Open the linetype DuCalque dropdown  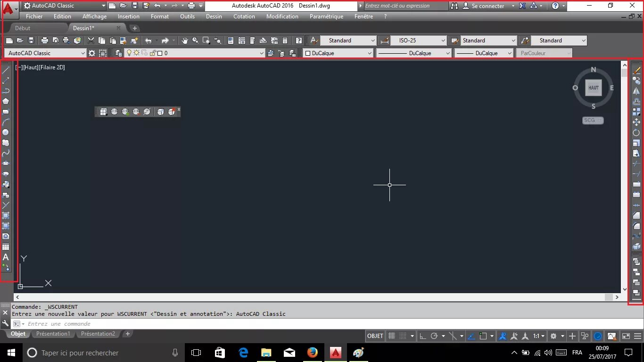click(x=414, y=53)
